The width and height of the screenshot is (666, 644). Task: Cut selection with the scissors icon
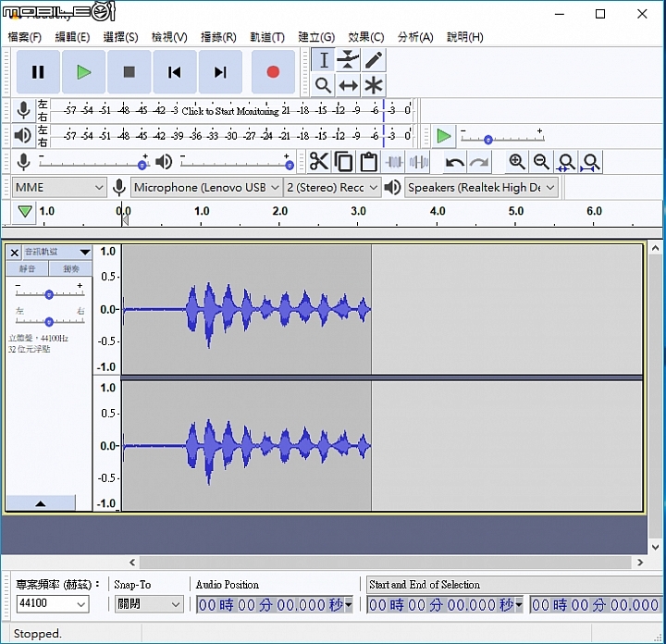(x=319, y=162)
